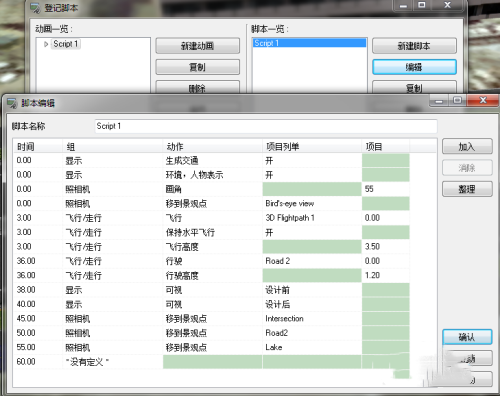
Task: Click the 新建脚本 button
Action: point(414,46)
